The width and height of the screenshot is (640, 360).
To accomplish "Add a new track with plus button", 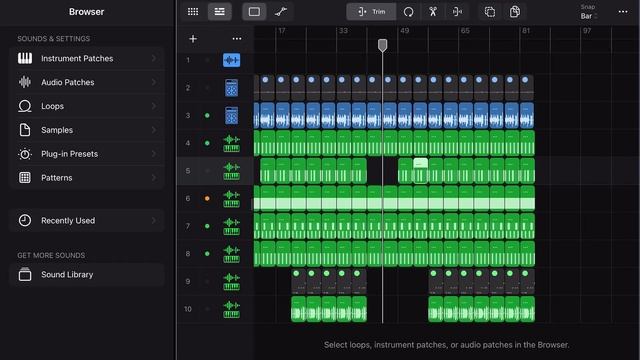I will 193,39.
